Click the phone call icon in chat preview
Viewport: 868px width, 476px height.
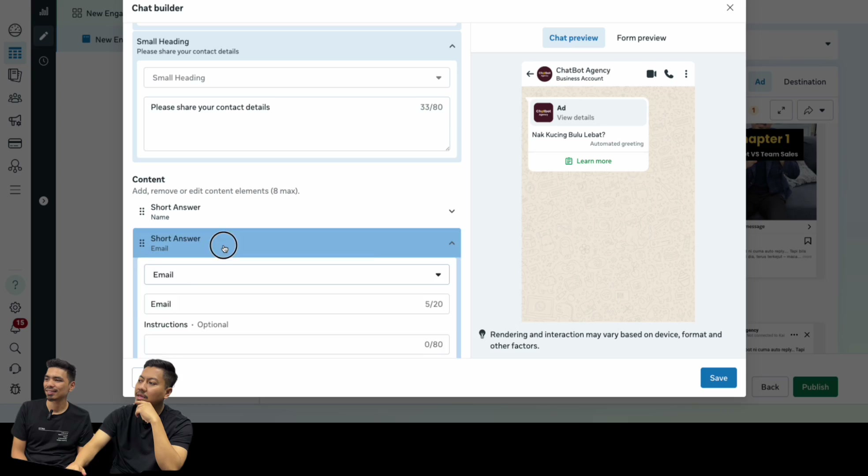pyautogui.click(x=669, y=74)
